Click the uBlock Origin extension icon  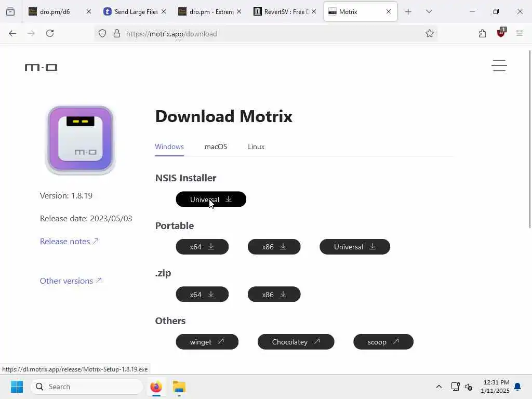pyautogui.click(x=501, y=33)
